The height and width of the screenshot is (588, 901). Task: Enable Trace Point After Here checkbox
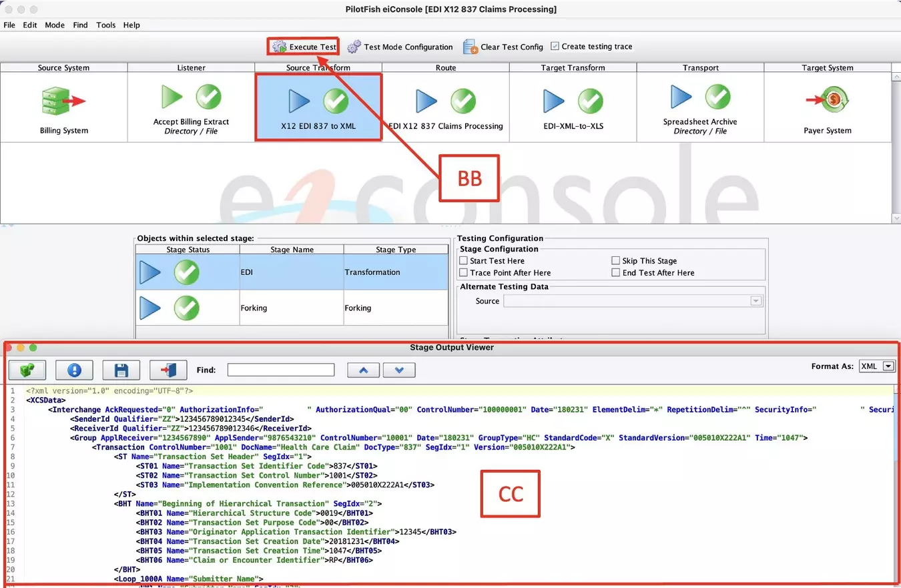click(x=464, y=273)
